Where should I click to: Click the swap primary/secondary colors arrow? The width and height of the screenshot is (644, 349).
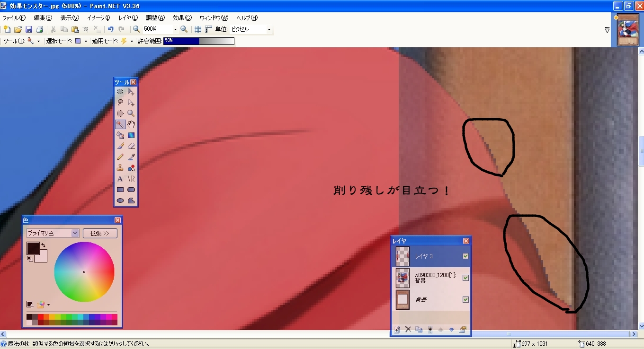click(44, 245)
